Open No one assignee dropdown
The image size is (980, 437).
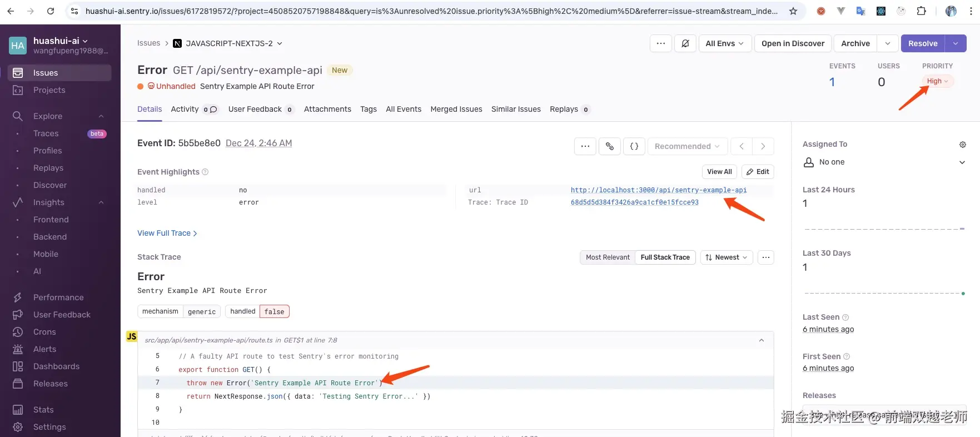pos(884,162)
